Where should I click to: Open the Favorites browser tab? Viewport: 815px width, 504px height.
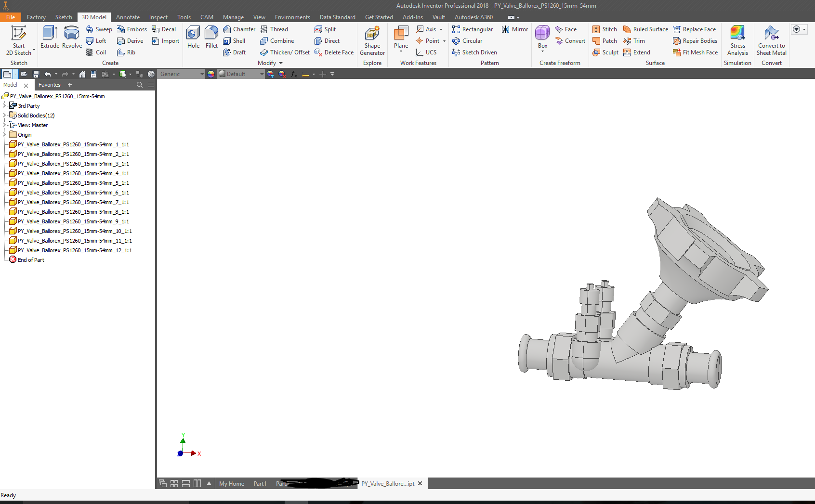(50, 85)
